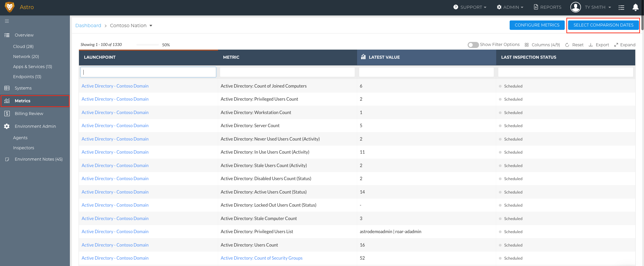Click the Environment Notes note icon
Screen dimensions: 644x266
(7, 159)
